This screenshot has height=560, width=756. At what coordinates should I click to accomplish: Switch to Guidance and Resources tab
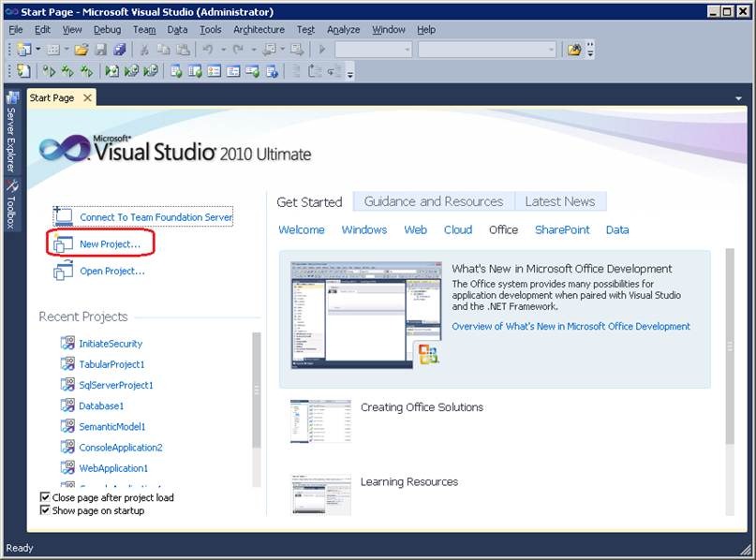coord(434,201)
